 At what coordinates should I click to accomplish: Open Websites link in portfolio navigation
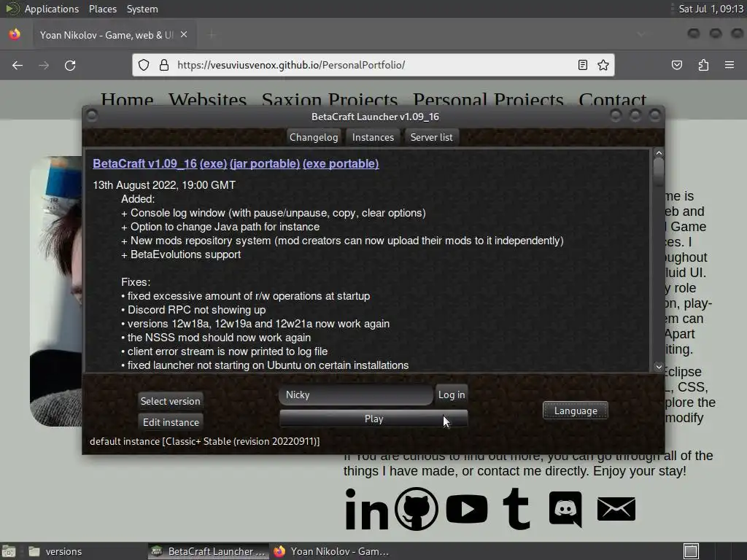click(x=208, y=101)
